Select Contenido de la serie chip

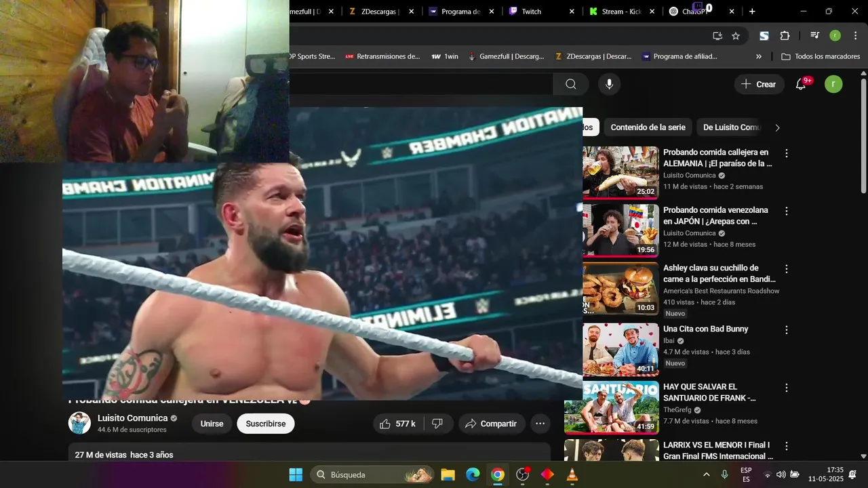tap(648, 127)
